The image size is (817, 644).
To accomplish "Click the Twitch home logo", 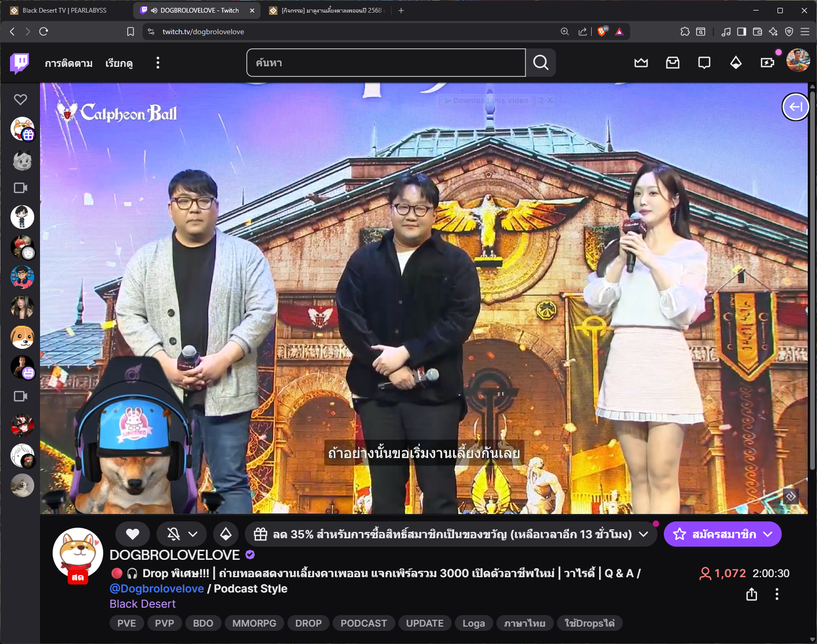I will pos(19,63).
